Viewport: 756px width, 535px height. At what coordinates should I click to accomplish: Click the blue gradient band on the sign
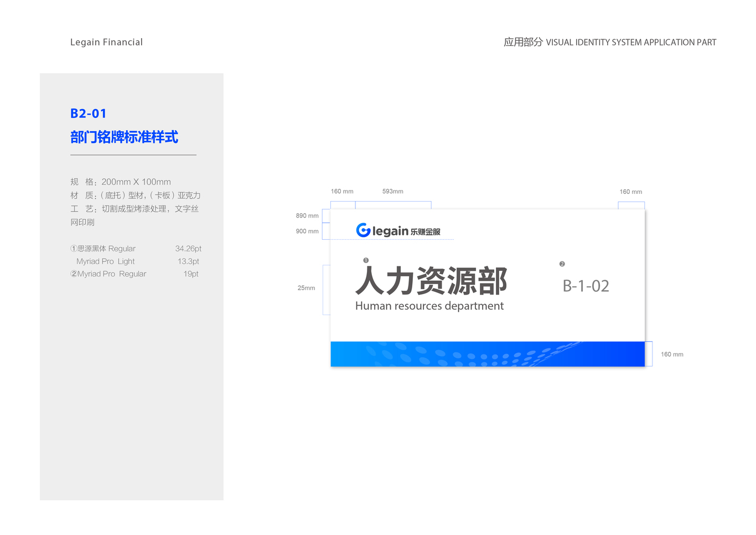click(488, 354)
